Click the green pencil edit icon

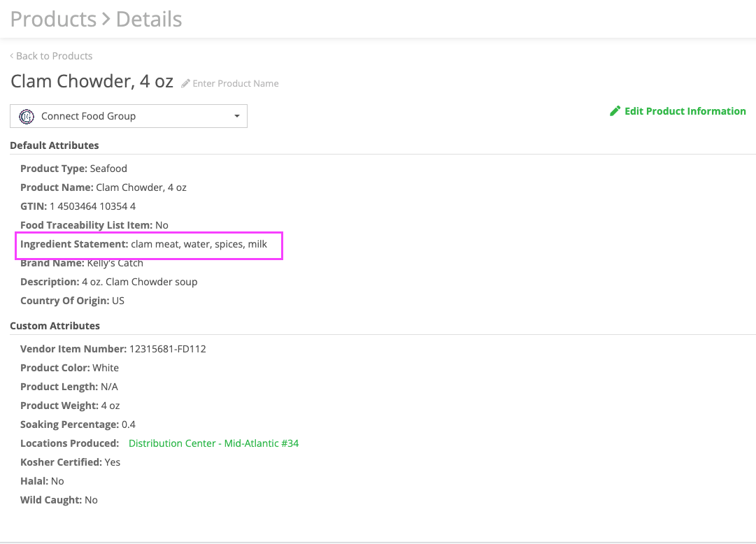pyautogui.click(x=615, y=111)
